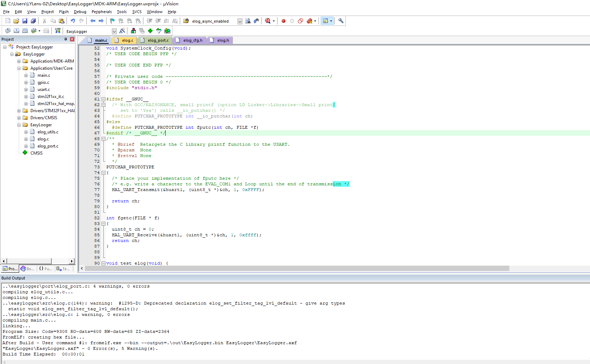Undo the last edit
Image resolution: width=590 pixels, height=364 pixels.
click(72, 21)
